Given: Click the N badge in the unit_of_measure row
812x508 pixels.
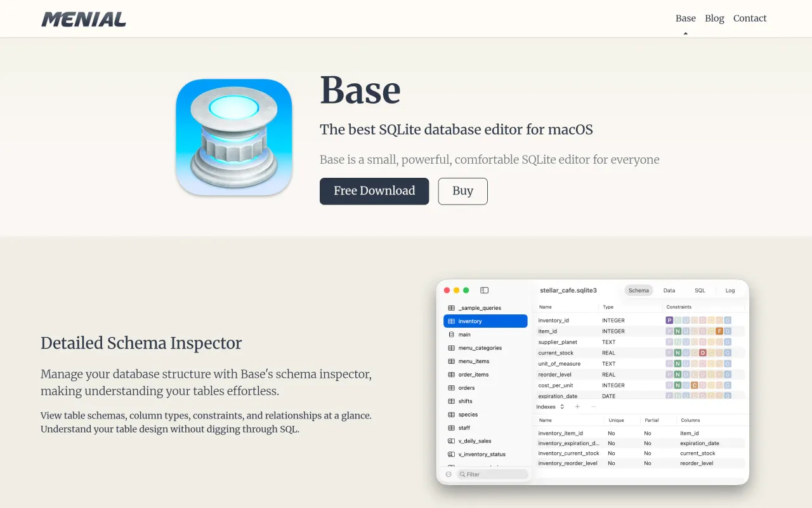Looking at the screenshot, I should 678,364.
